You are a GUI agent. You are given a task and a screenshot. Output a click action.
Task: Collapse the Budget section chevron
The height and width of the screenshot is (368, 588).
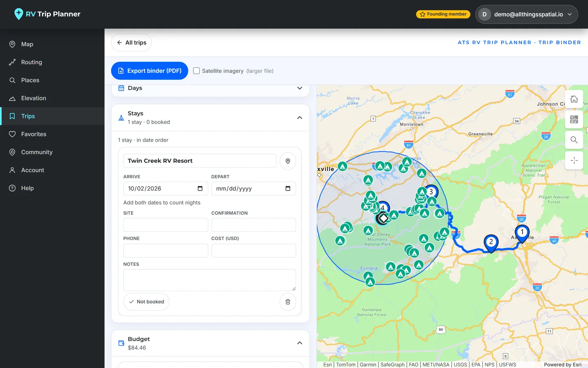(x=300, y=343)
